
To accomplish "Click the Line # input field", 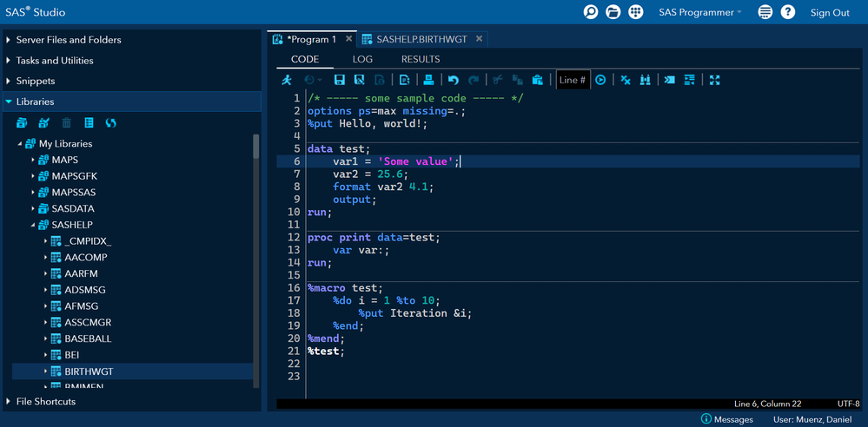I will (x=572, y=80).
